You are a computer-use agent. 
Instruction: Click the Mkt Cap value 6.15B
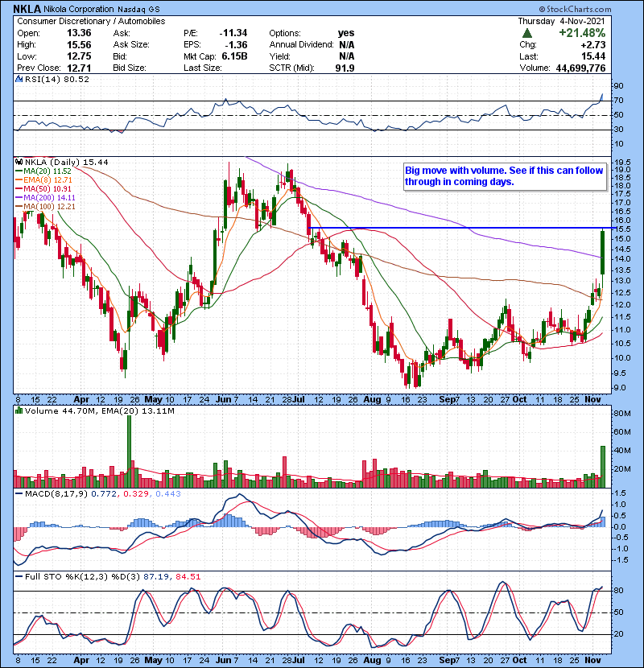234,56
